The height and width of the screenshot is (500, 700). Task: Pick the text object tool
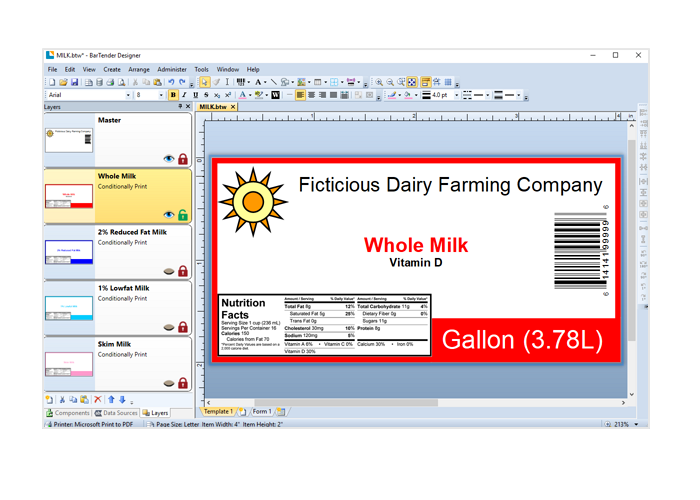point(258,82)
